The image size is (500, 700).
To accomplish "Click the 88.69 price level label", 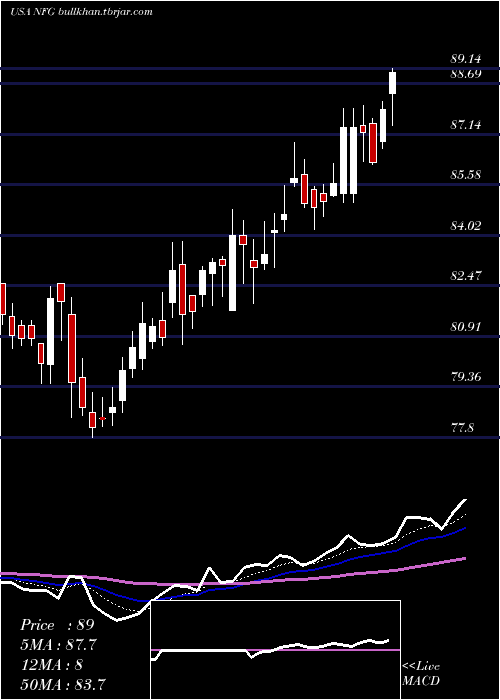I will pyautogui.click(x=466, y=74).
